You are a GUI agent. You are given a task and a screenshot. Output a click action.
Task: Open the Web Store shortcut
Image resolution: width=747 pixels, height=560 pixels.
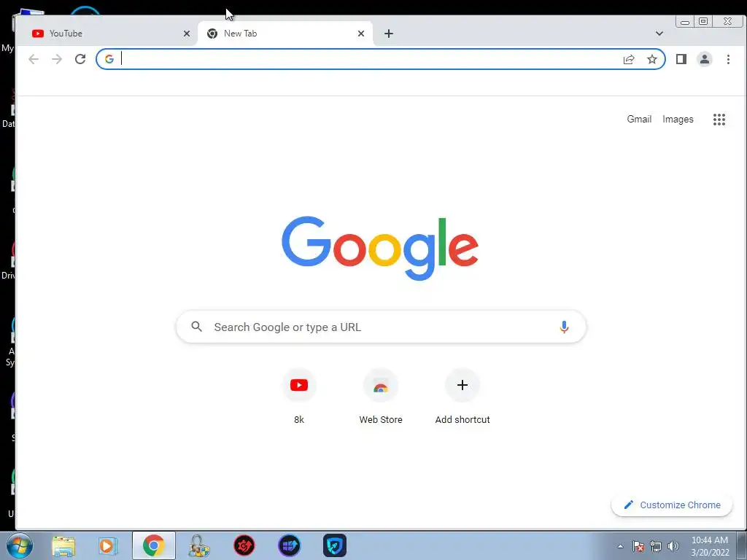381,396
